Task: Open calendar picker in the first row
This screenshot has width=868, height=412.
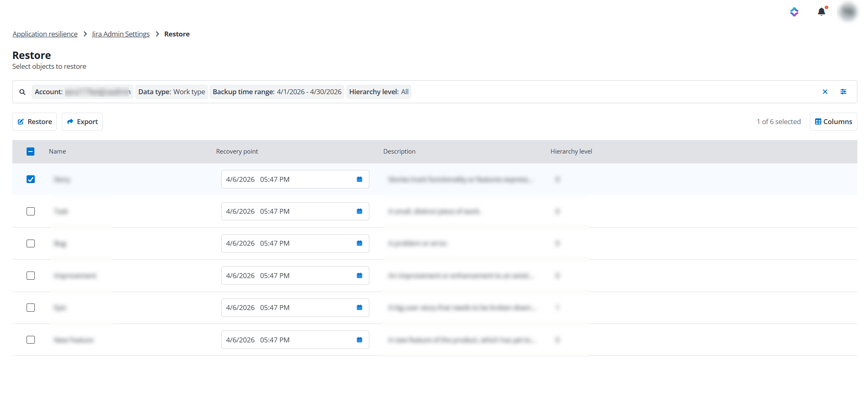Action: (359, 179)
